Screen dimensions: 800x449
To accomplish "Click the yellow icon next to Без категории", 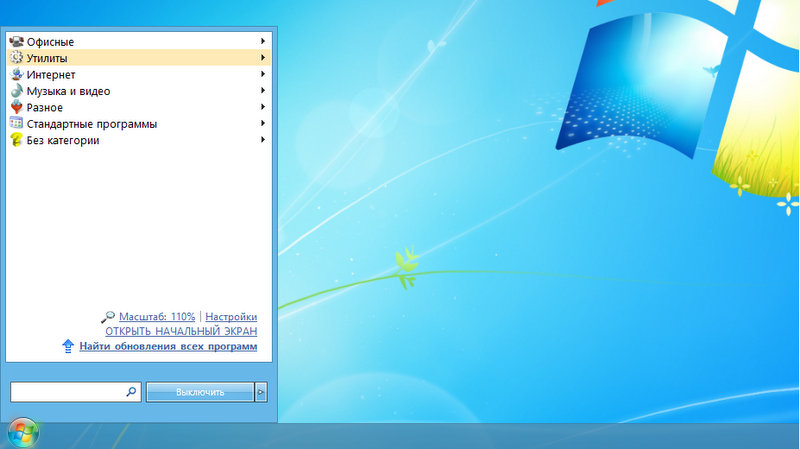I will click(x=16, y=140).
